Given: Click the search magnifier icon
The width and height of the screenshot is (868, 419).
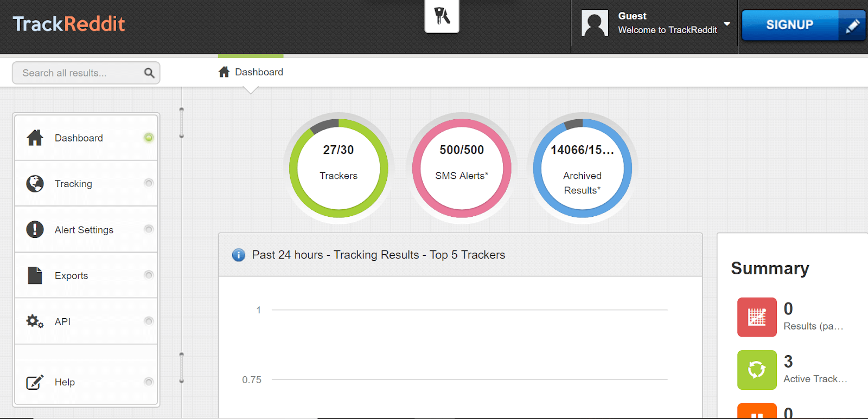Looking at the screenshot, I should [x=149, y=73].
